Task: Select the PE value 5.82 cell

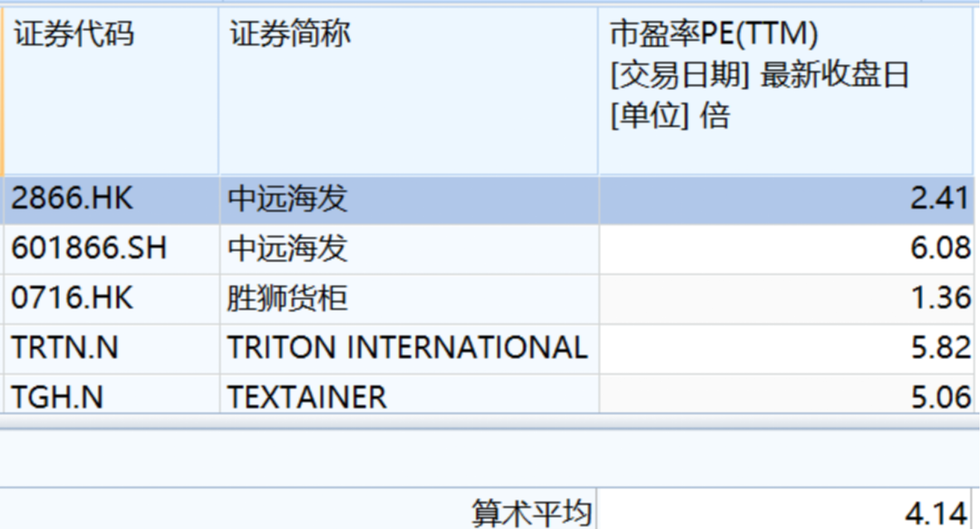Action: 941,348
